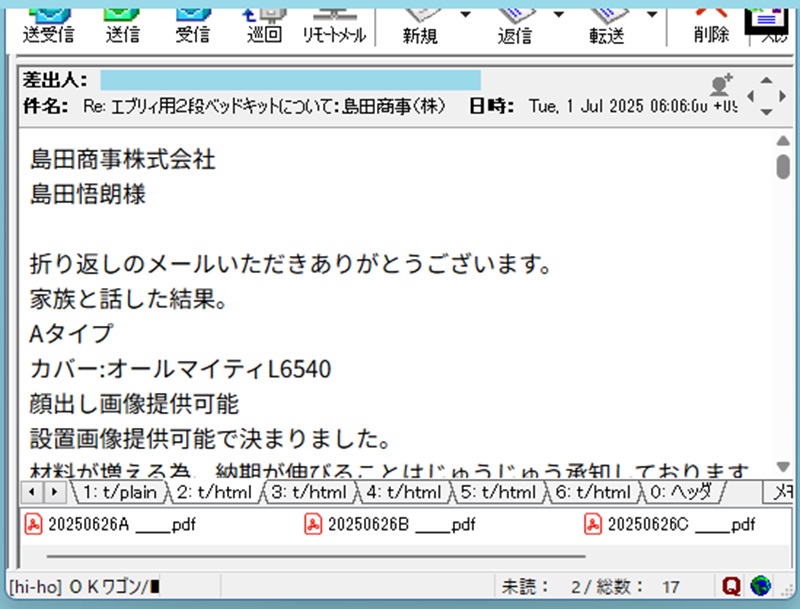Select the 0: ヘッダ tab
This screenshot has height=609, width=800.
coord(685,492)
